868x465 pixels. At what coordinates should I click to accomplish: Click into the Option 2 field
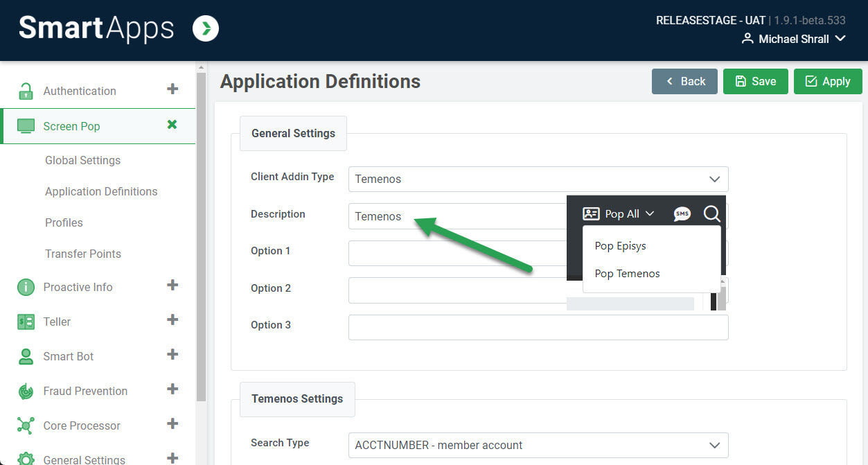[457, 290]
